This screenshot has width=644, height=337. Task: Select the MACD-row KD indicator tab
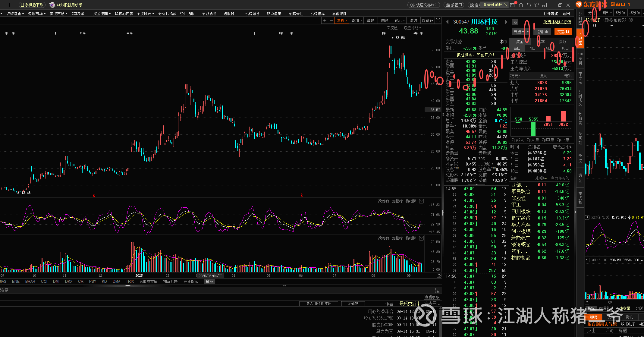click(104, 282)
